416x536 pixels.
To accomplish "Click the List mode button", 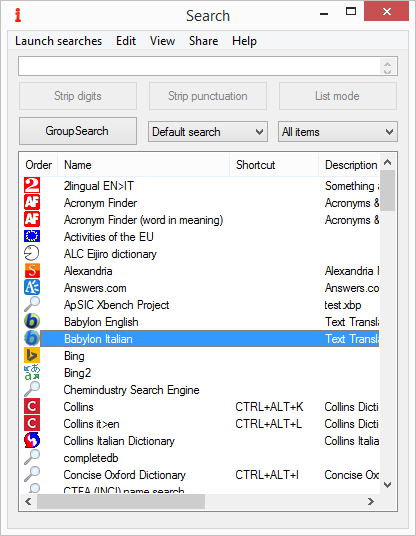I will pyautogui.click(x=338, y=96).
